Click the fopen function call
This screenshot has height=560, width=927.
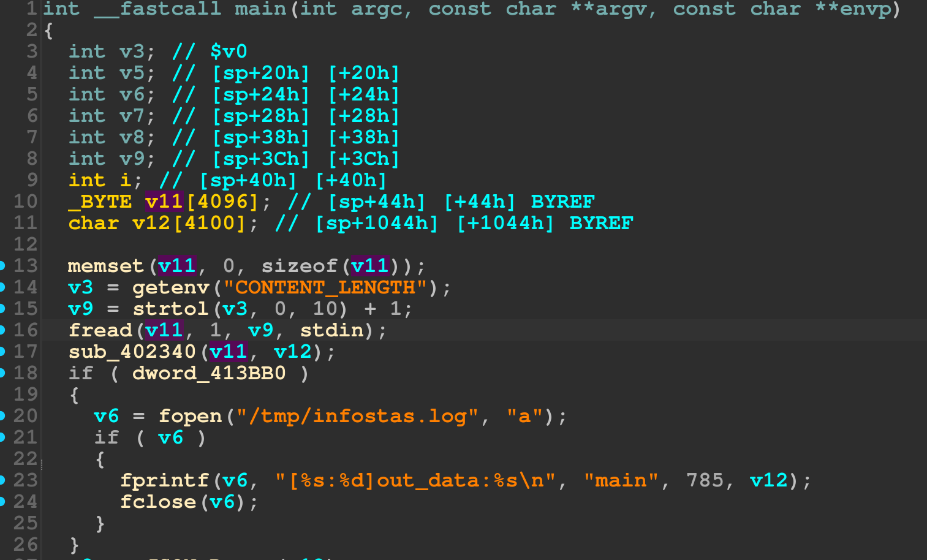coord(190,416)
